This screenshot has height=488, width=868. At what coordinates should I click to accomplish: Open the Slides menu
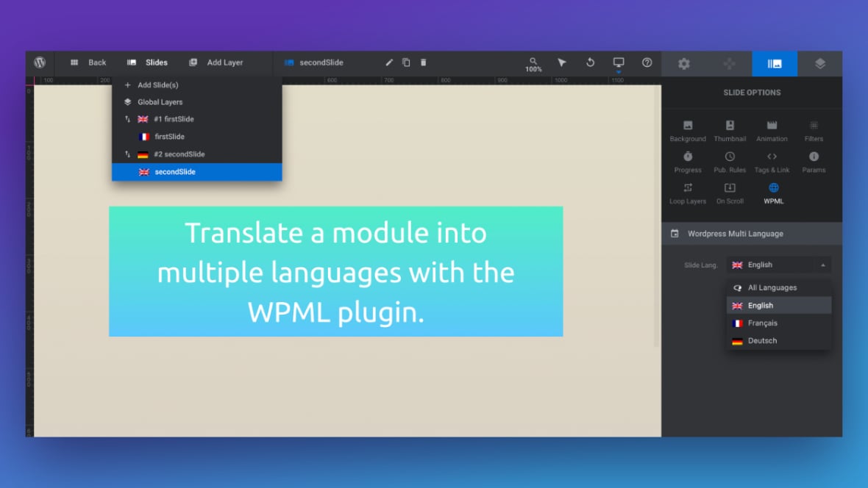click(x=147, y=62)
